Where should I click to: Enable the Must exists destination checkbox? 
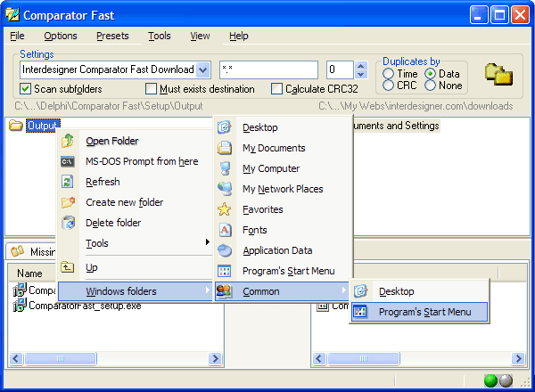(151, 89)
